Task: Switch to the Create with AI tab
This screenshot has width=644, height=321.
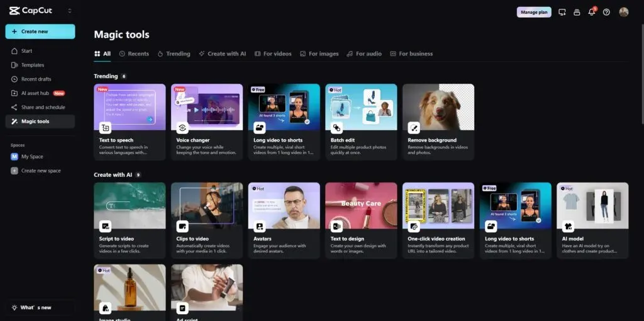Action: (222, 54)
